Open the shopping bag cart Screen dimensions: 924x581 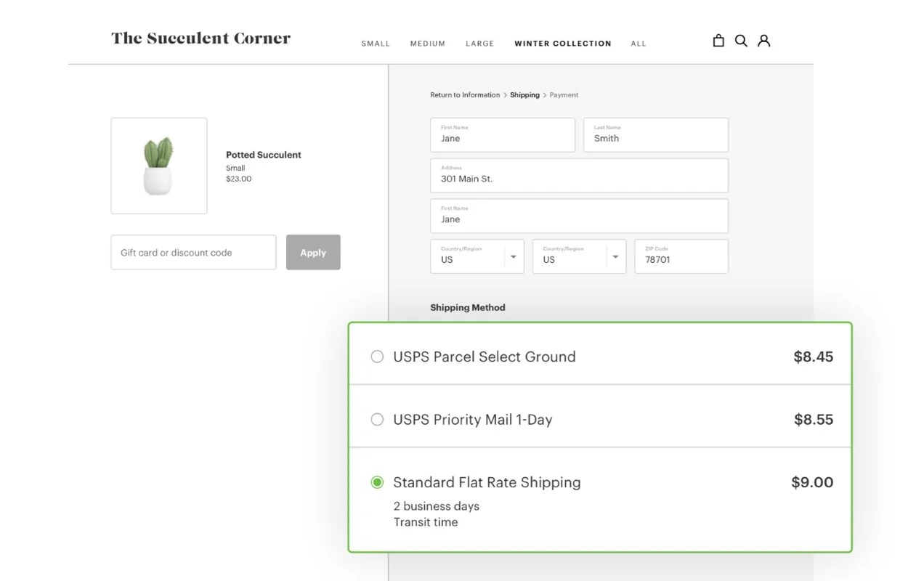(718, 41)
